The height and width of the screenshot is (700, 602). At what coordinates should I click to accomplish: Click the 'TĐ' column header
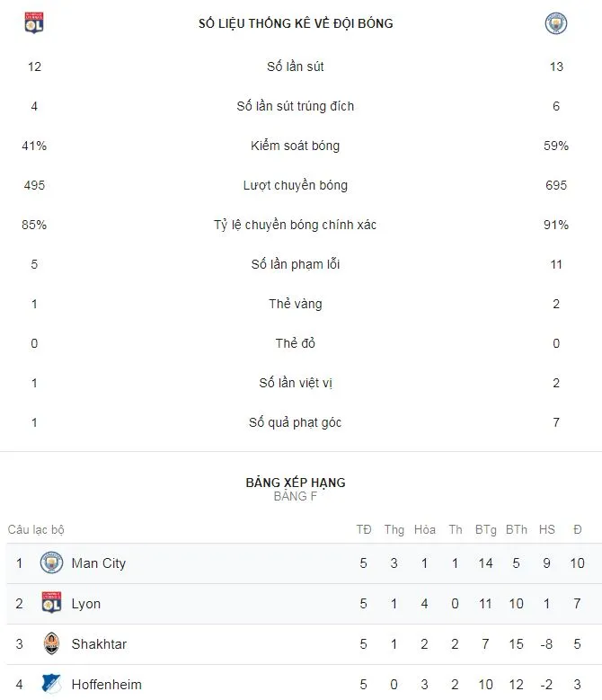click(364, 530)
